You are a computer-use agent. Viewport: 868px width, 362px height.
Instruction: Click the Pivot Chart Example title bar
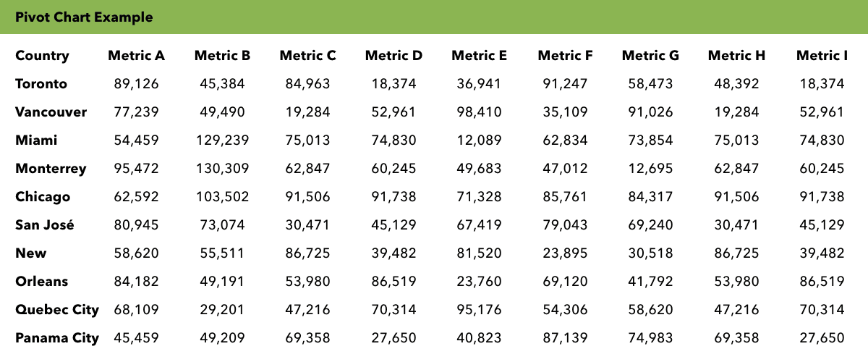pyautogui.click(x=84, y=17)
